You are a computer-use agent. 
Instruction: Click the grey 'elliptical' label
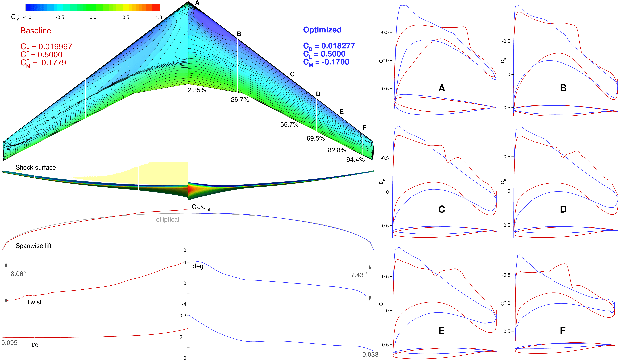168,219
